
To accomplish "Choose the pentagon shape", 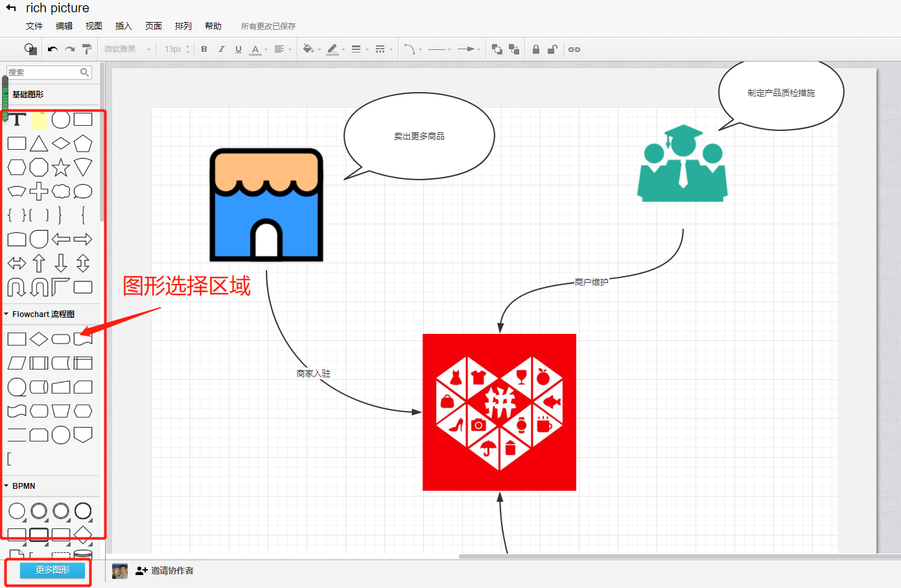I will pyautogui.click(x=83, y=143).
